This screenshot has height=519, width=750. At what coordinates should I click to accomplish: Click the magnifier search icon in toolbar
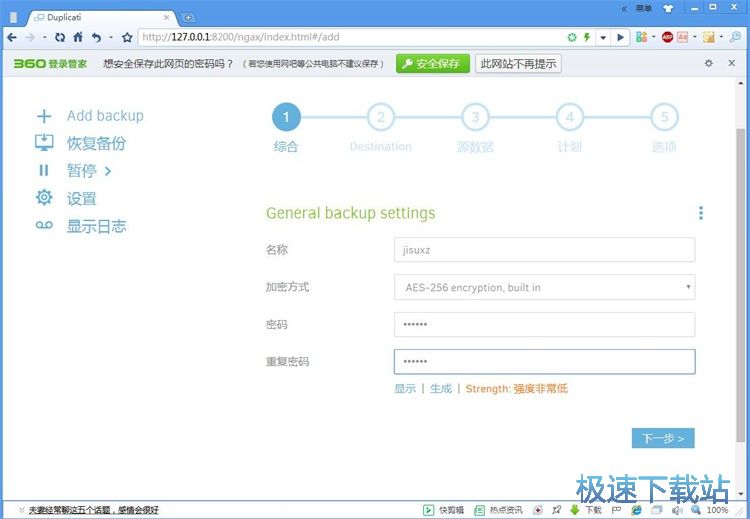coord(736,37)
